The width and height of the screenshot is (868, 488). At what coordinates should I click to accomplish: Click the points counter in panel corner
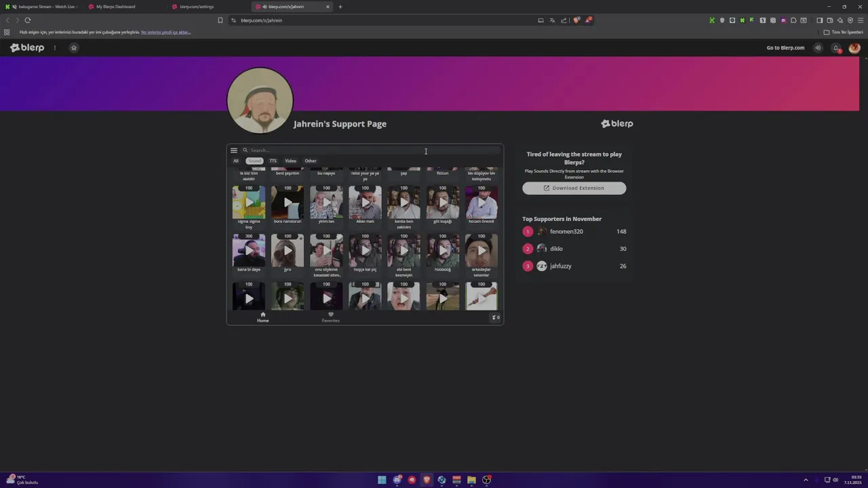(x=496, y=317)
